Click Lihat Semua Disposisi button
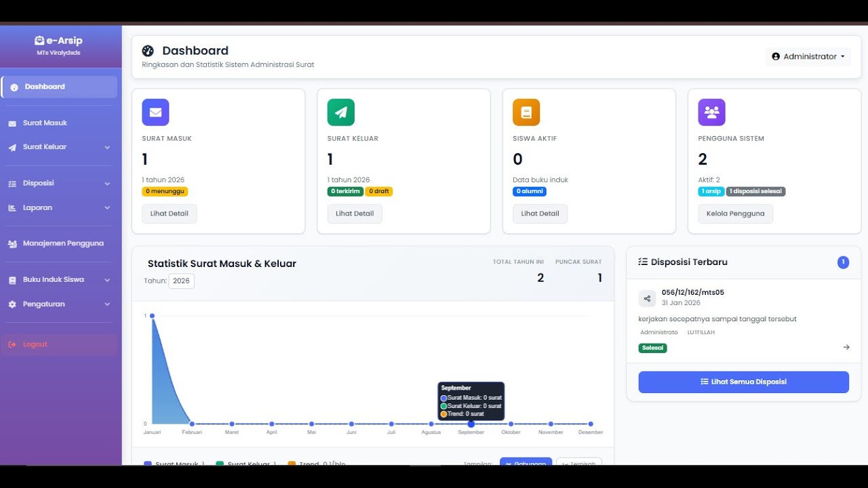The image size is (868, 488). tap(743, 382)
